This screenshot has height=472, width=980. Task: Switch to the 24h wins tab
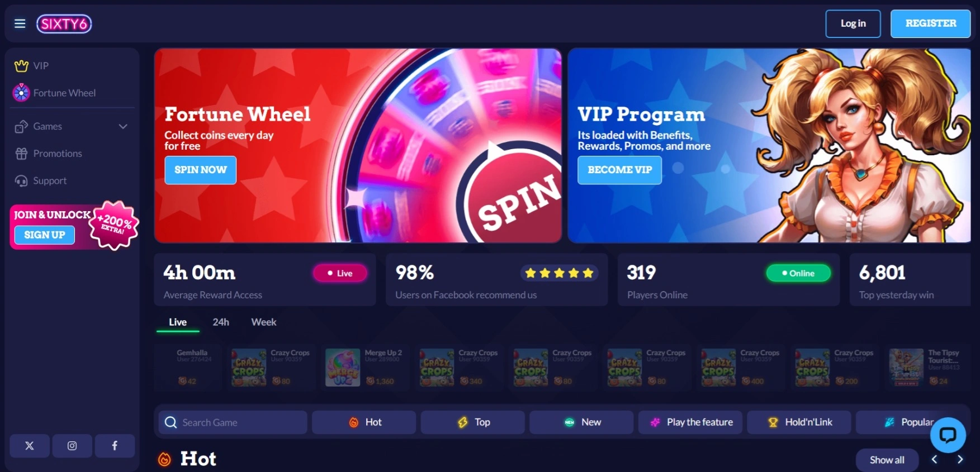[x=221, y=322]
